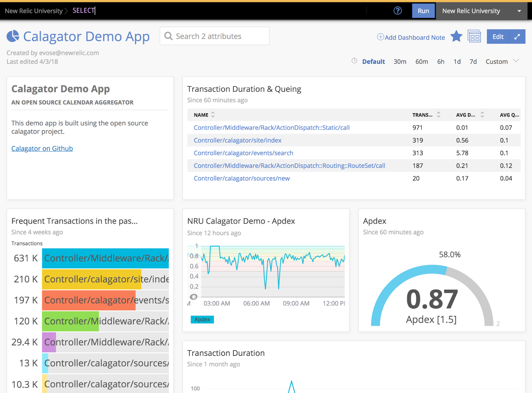
Task: Open the help question mark icon
Action: 397,11
